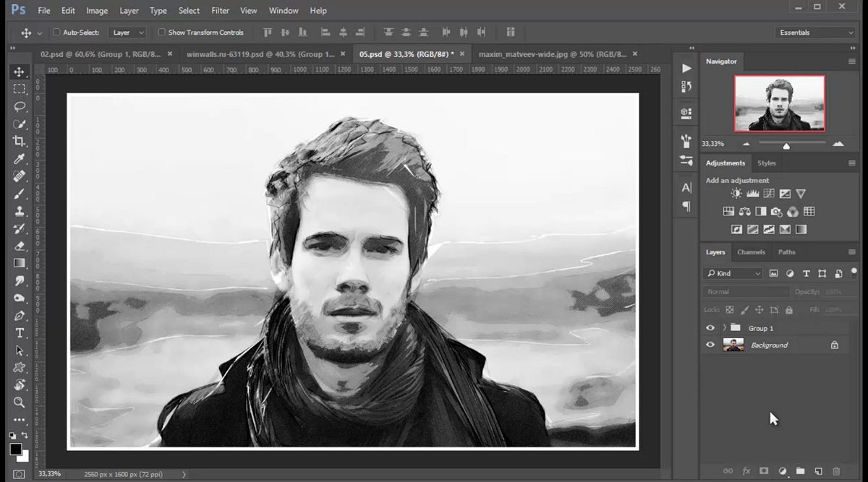Open the Navigator panel menu
The width and height of the screenshot is (868, 482).
[852, 62]
